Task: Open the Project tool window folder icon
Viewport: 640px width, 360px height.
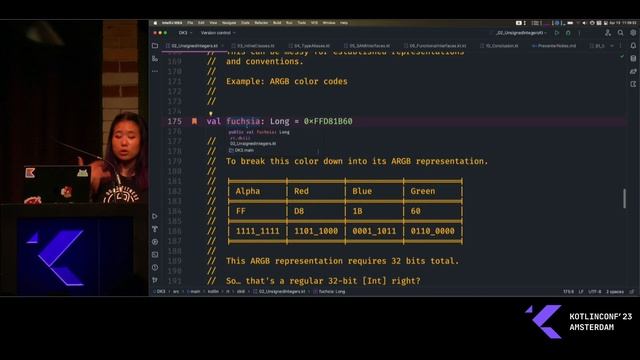Action: tap(155, 46)
